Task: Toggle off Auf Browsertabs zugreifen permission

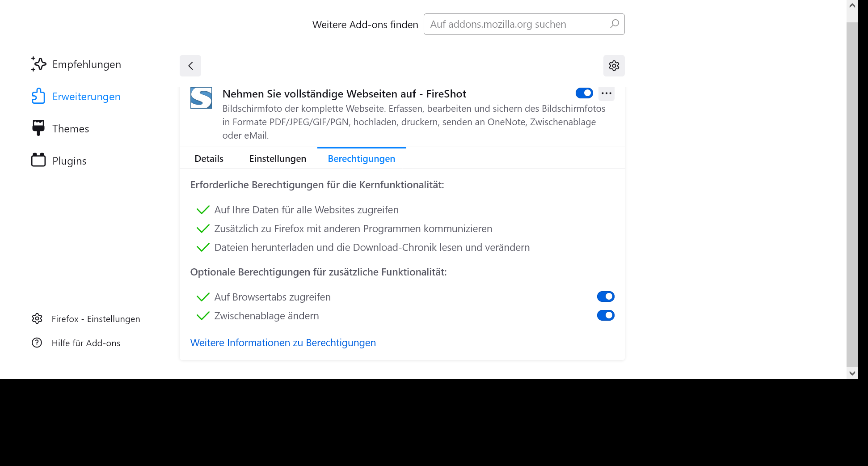Action: point(606,297)
